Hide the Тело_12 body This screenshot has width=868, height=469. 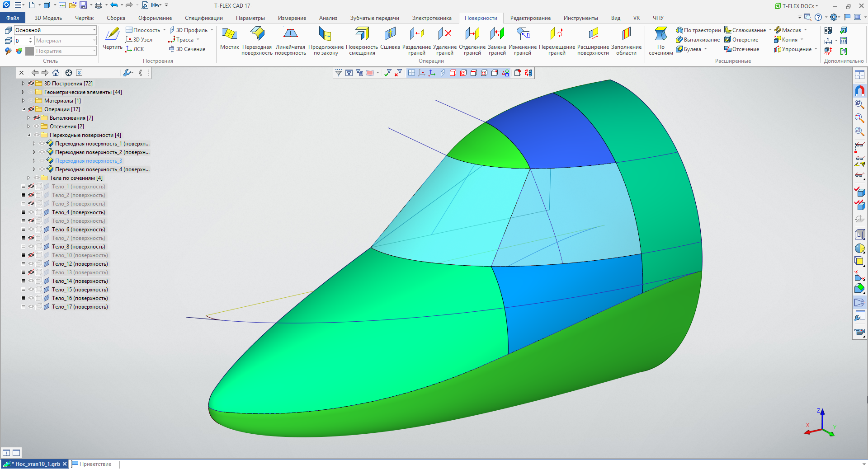pos(31,264)
